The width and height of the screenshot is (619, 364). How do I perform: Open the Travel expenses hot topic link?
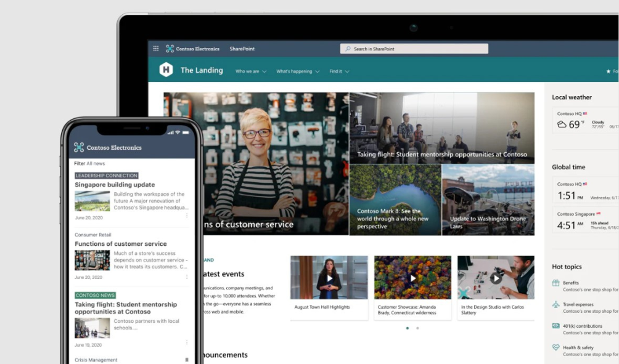[x=578, y=304]
